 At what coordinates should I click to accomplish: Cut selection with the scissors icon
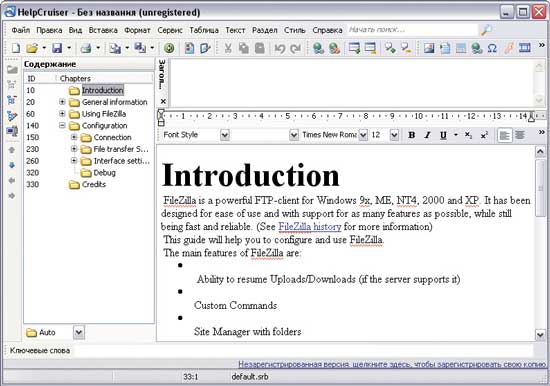coord(228,48)
